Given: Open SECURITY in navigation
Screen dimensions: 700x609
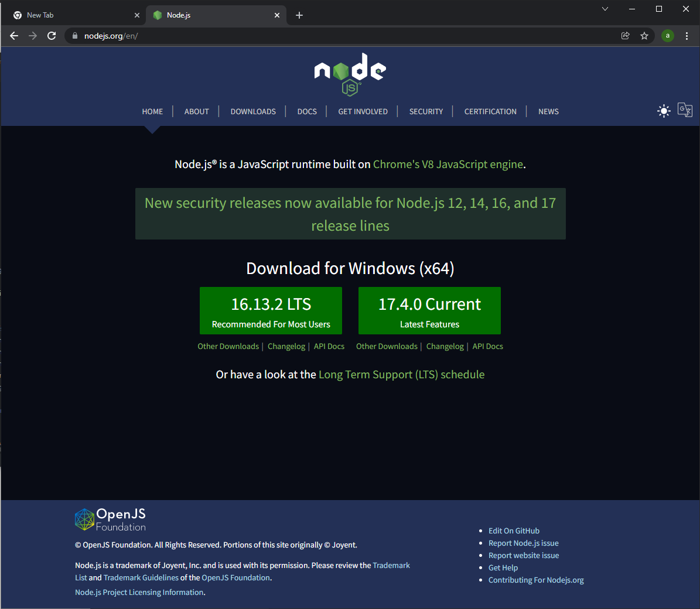Looking at the screenshot, I should tap(426, 111).
